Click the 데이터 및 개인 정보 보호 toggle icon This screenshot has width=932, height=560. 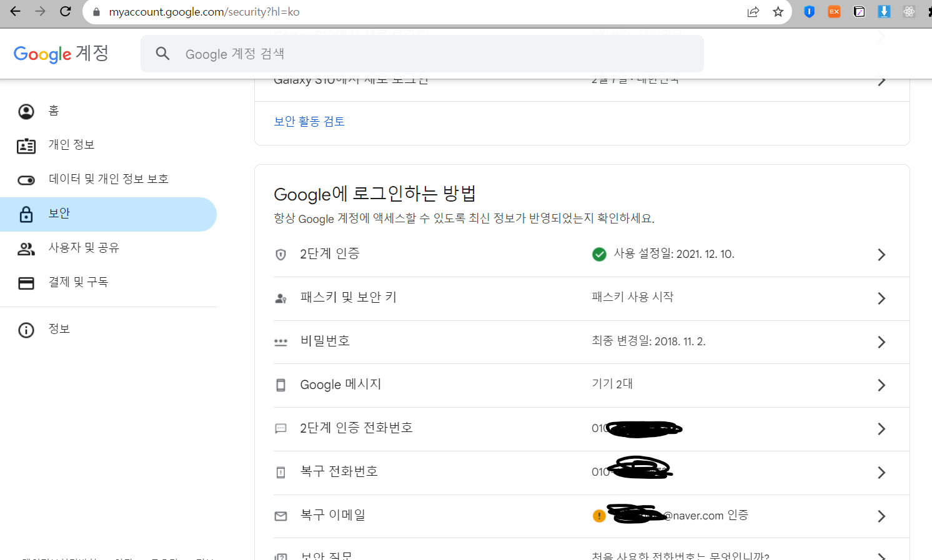pos(26,180)
